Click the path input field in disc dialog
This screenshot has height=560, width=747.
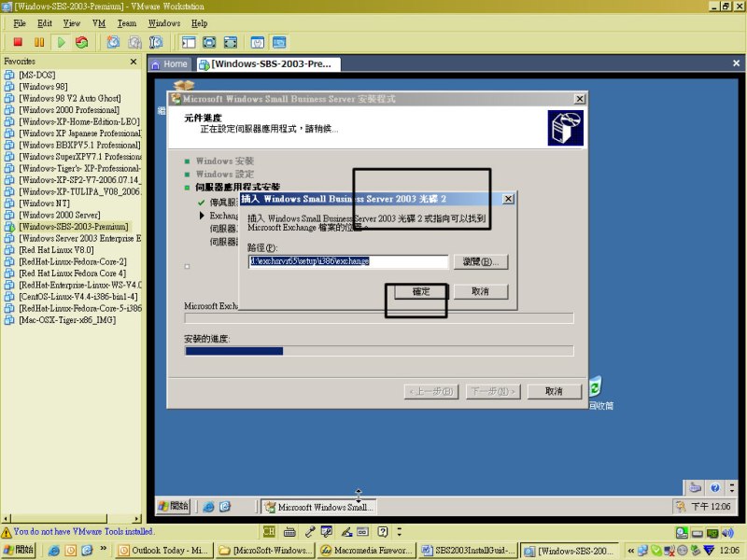pyautogui.click(x=348, y=261)
